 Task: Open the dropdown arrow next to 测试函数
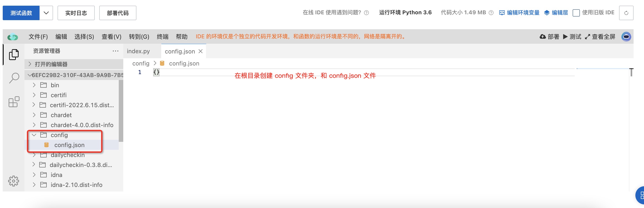click(46, 13)
